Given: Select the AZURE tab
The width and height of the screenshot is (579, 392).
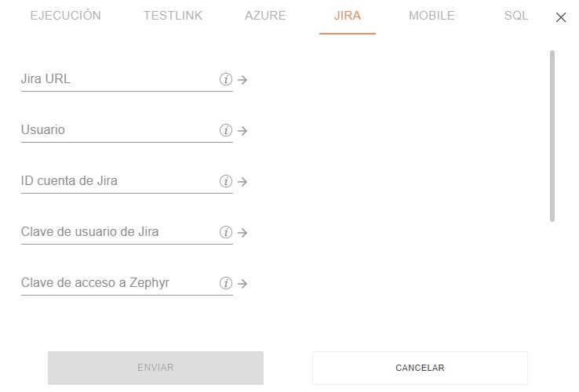Looking at the screenshot, I should [x=265, y=16].
